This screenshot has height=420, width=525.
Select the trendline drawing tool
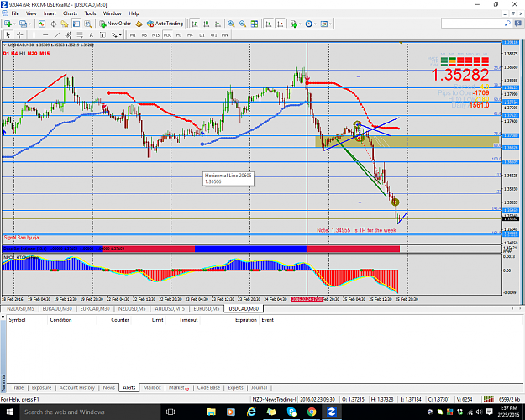(x=57, y=34)
